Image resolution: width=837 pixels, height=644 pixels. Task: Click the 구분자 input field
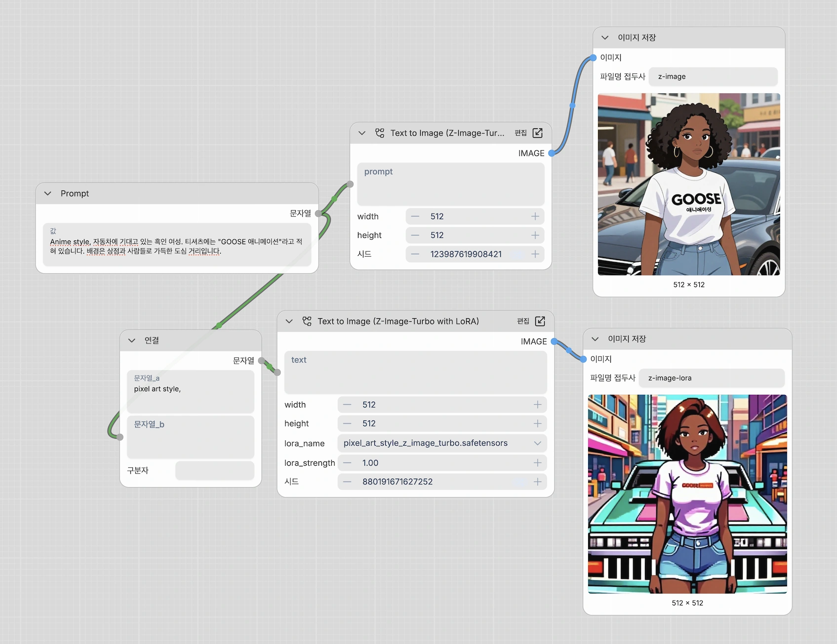215,471
